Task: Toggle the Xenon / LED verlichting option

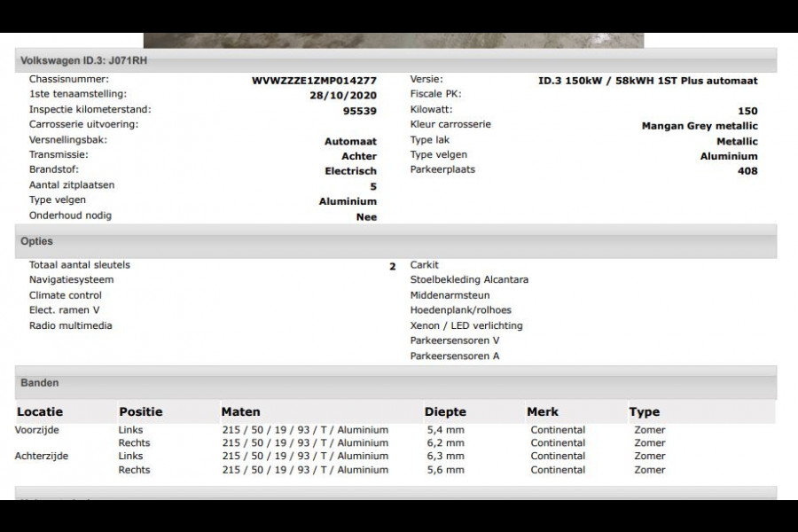Action: [x=465, y=325]
